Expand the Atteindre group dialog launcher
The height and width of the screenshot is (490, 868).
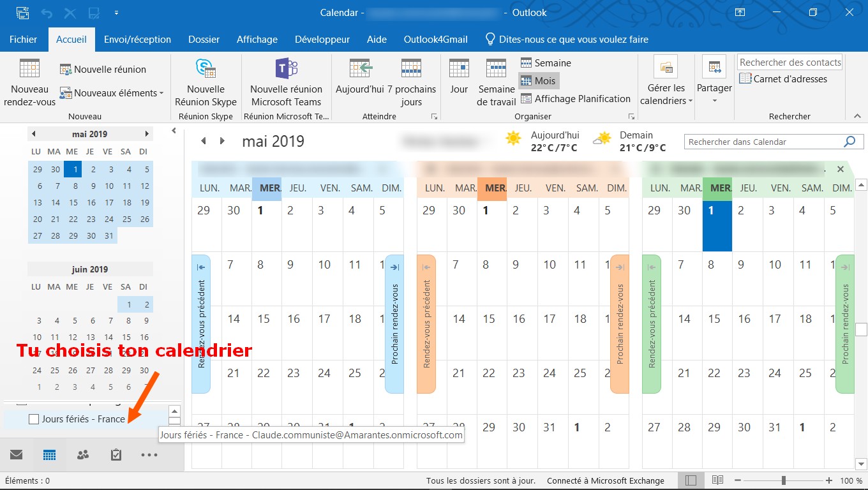(x=434, y=116)
